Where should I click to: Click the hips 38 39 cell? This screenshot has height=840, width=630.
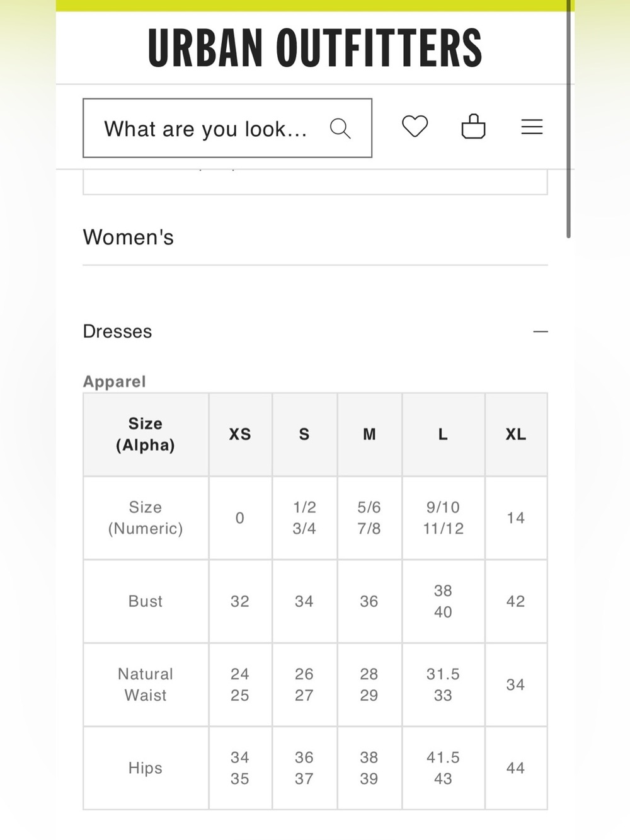coord(369,768)
